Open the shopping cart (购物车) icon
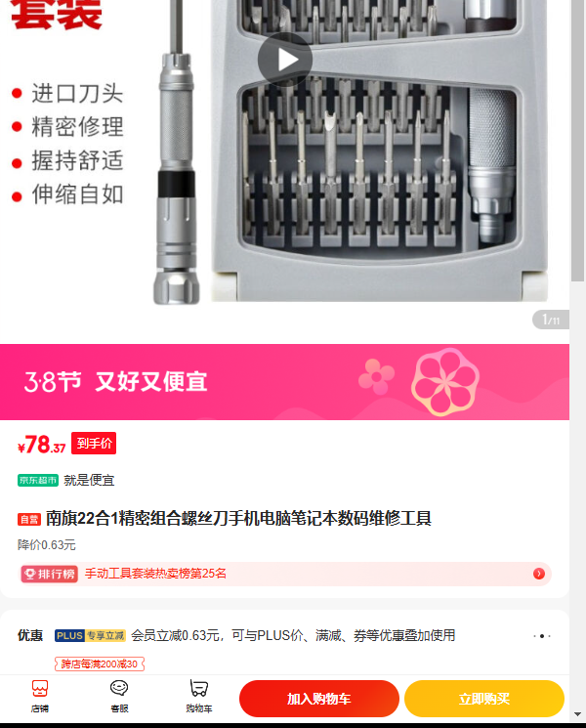The width and height of the screenshot is (586, 728). (x=199, y=696)
